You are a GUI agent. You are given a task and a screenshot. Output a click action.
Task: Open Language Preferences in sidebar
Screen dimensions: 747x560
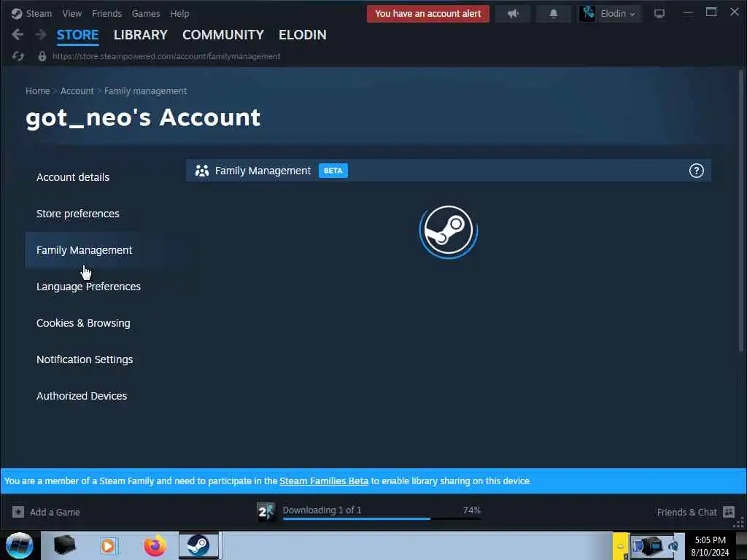pos(88,287)
